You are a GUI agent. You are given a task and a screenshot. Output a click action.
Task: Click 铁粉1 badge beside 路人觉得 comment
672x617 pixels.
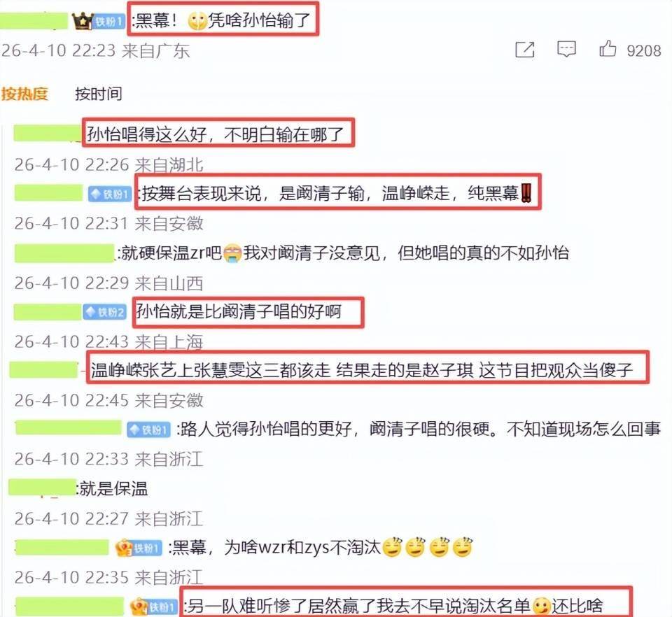[148, 430]
